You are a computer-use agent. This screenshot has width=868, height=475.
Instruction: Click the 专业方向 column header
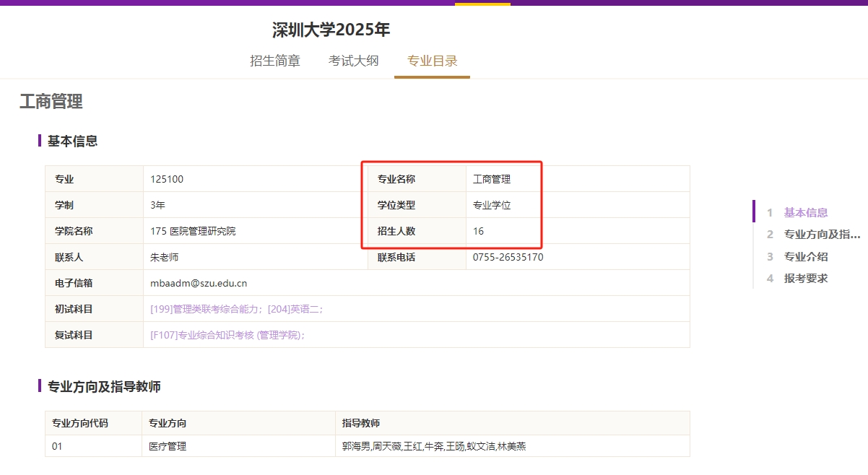tap(239, 423)
